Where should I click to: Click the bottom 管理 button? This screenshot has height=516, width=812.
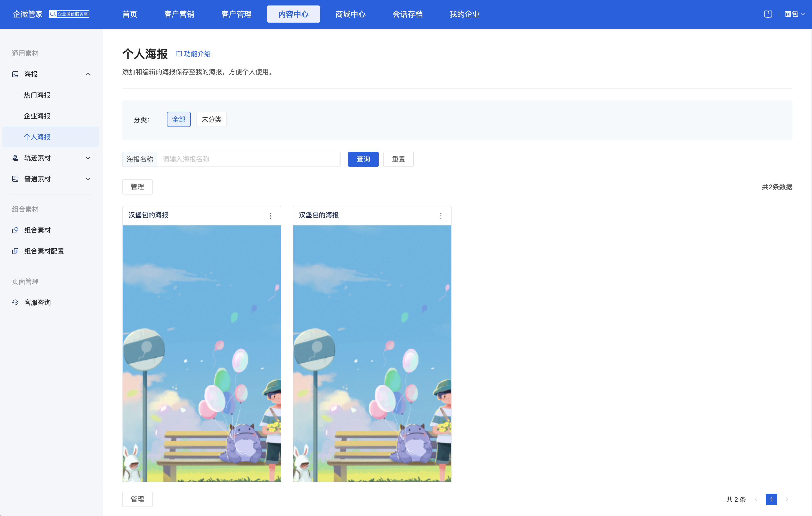click(x=137, y=499)
